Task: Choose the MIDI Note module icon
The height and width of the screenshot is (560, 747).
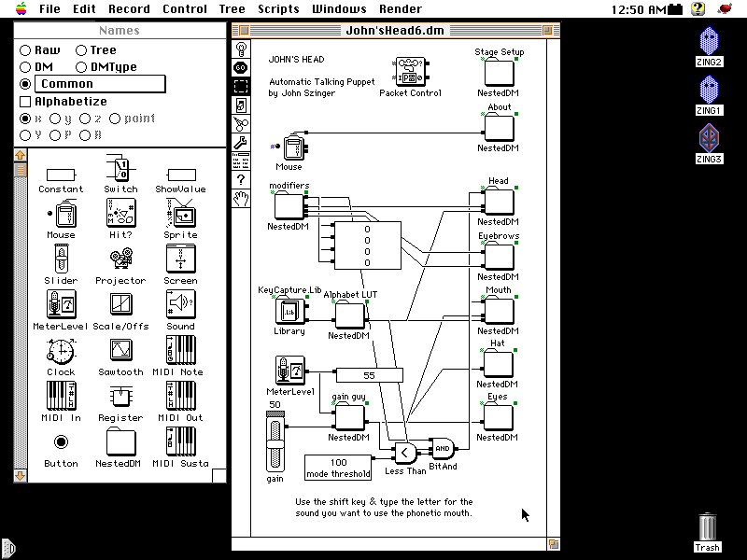Action: [180, 349]
